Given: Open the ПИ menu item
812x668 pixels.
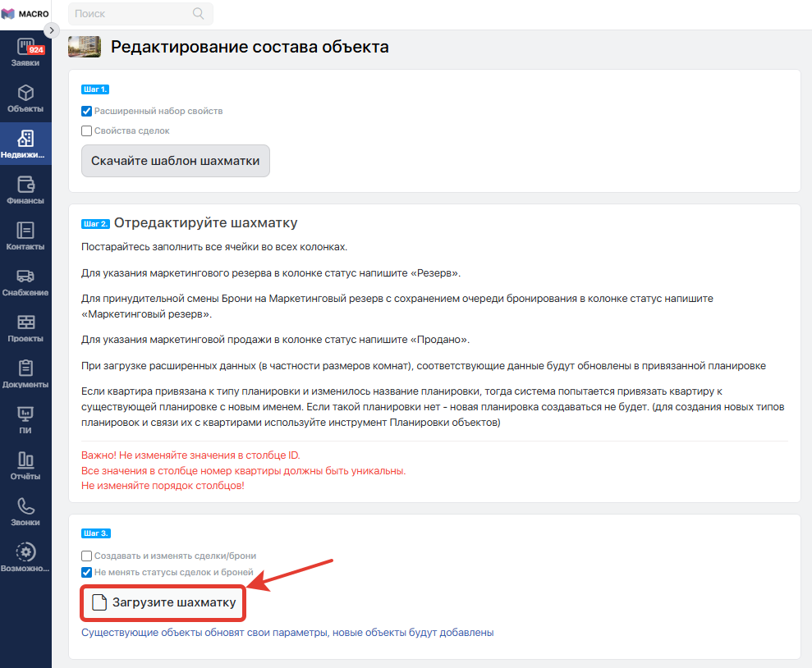Looking at the screenshot, I should click(25, 419).
